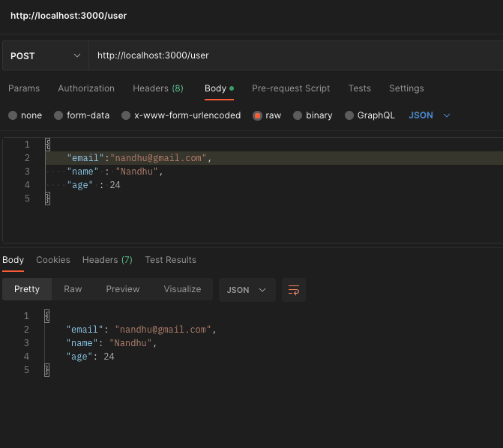Click the closing brace in response viewer
This screenshot has height=448, width=503.
pyautogui.click(x=47, y=370)
